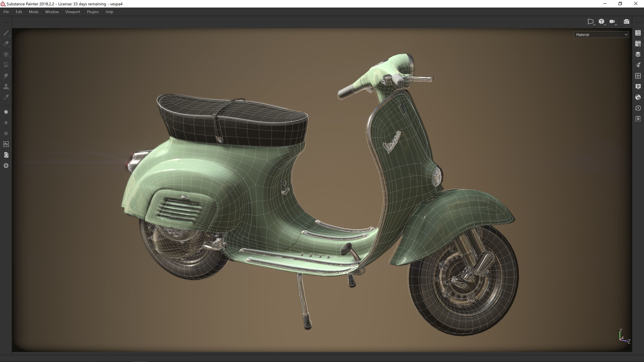Expand Eraser tool variants arrow
The image size is (644, 362).
10,47
